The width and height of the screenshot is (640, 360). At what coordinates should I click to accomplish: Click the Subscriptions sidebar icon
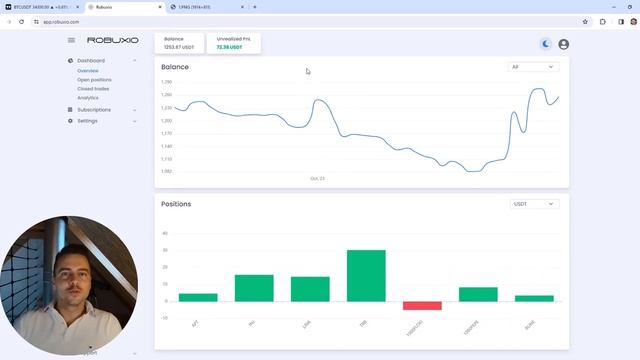tap(70, 110)
